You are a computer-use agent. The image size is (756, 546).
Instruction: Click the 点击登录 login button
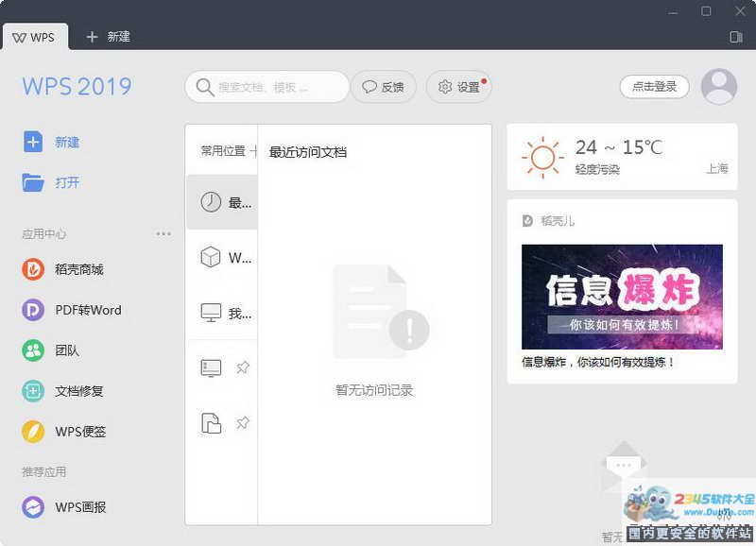653,86
